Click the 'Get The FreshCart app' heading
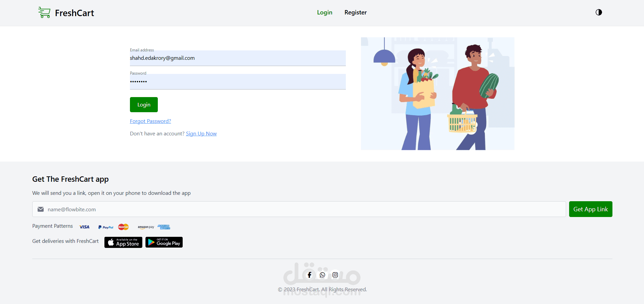Viewport: 644px width, 304px height. coord(71,179)
